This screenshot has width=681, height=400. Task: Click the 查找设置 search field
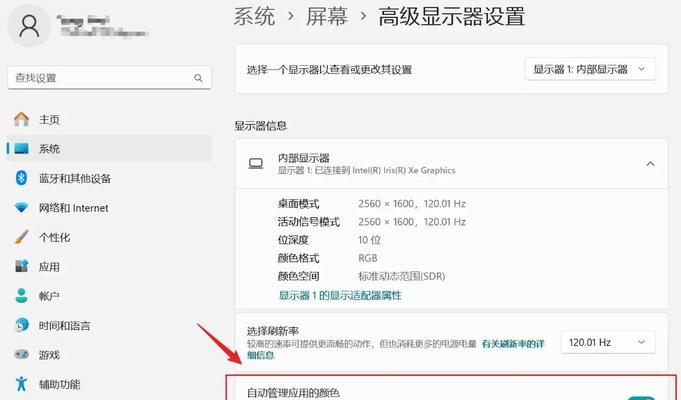click(109, 78)
